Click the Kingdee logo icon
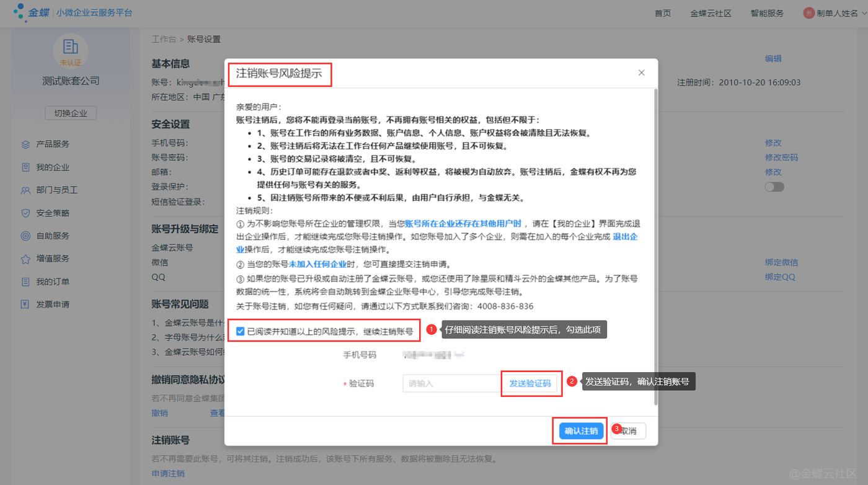The height and width of the screenshot is (485, 868). [x=20, y=12]
